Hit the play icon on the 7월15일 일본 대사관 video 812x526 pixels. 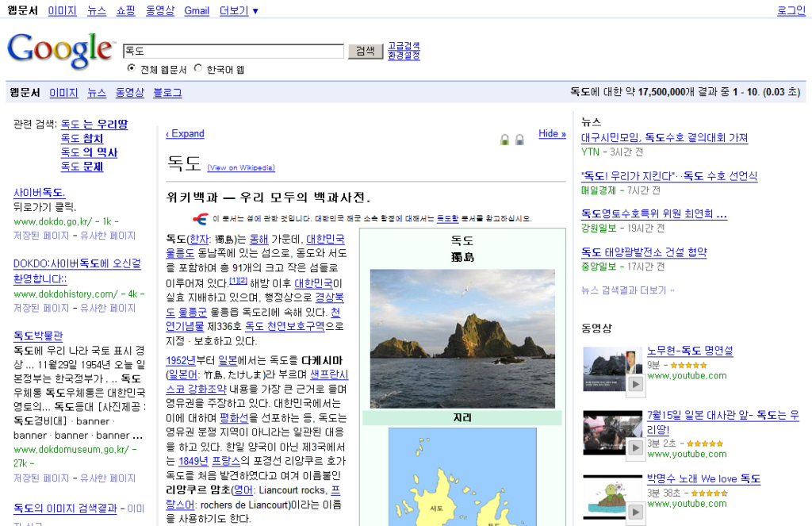pyautogui.click(x=635, y=447)
